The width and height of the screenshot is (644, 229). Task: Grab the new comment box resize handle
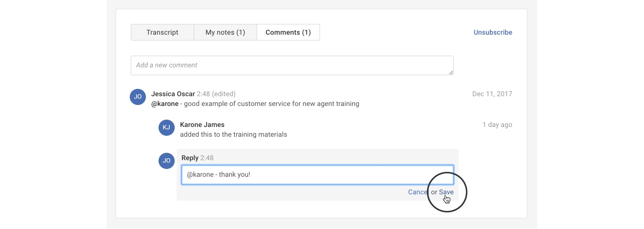pyautogui.click(x=451, y=72)
